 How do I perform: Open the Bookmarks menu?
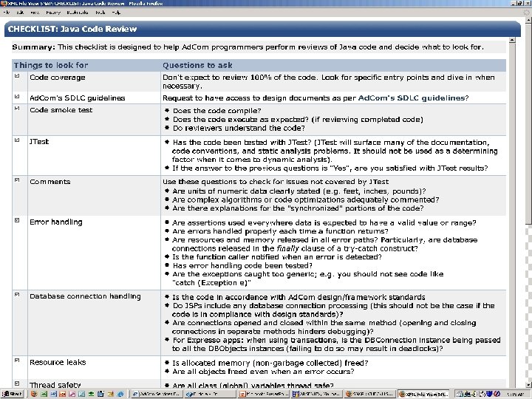(x=78, y=13)
